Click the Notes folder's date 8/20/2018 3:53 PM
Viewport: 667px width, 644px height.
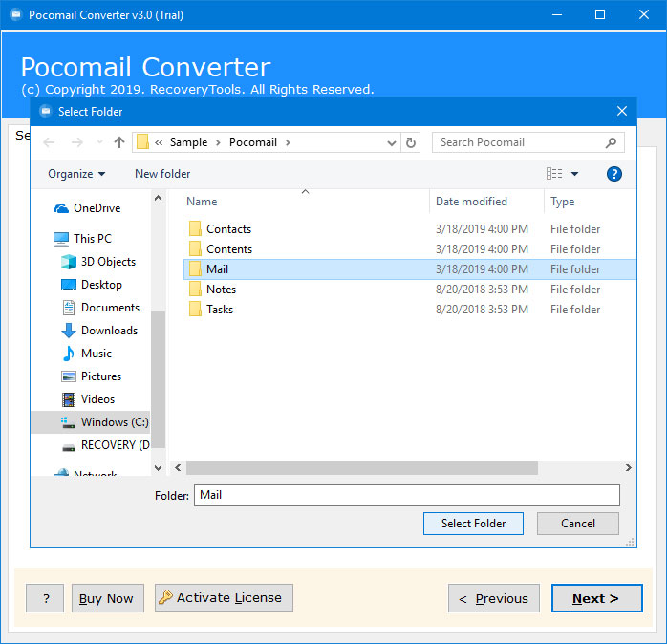pyautogui.click(x=482, y=290)
